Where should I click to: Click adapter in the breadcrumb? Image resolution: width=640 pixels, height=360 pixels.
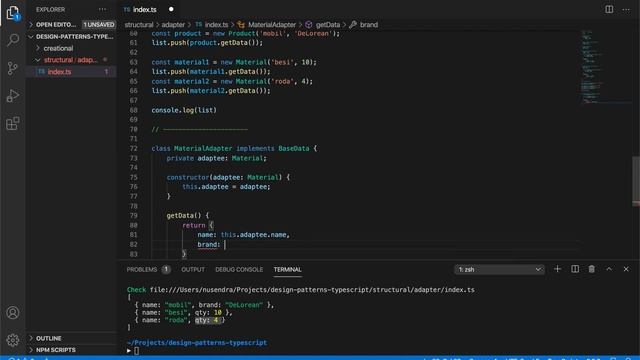tap(173, 25)
